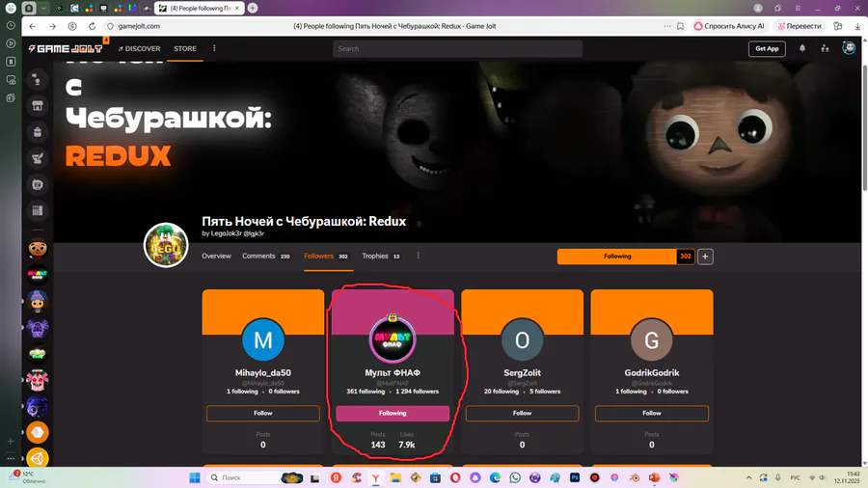The width and height of the screenshot is (868, 488).
Task: Open the chat/quests icon at top of sidebar
Action: point(37,80)
